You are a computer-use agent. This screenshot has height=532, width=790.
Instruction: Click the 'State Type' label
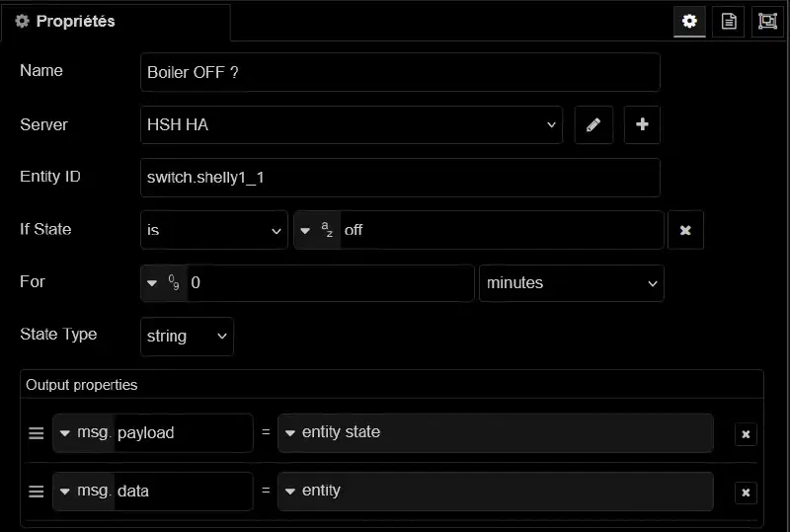[58, 334]
